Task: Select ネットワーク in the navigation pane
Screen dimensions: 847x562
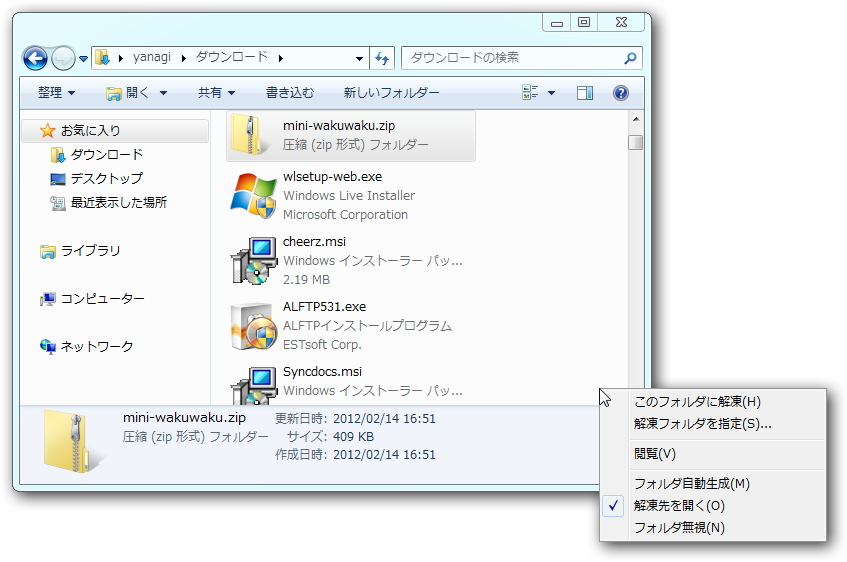Action: (97, 346)
